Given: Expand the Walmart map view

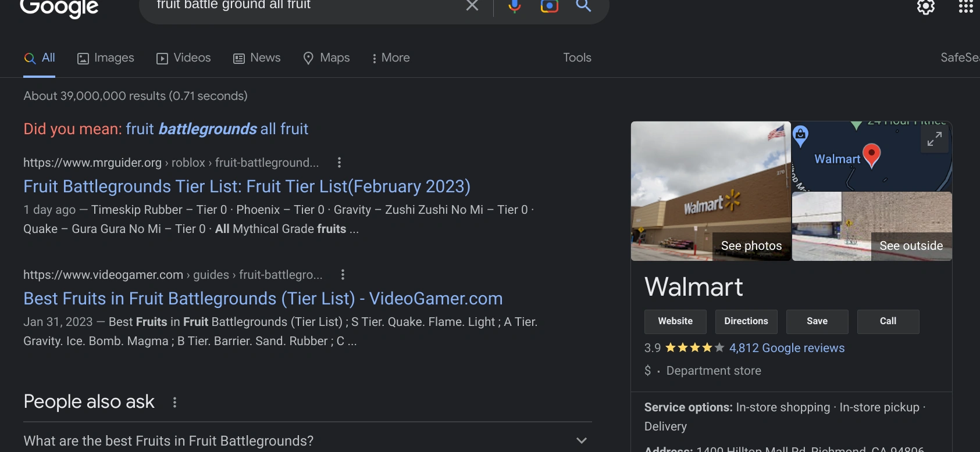Looking at the screenshot, I should click(934, 139).
